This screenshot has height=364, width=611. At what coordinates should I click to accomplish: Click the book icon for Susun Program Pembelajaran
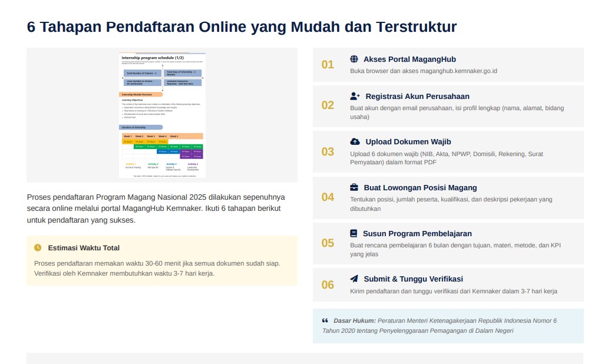[x=354, y=233]
